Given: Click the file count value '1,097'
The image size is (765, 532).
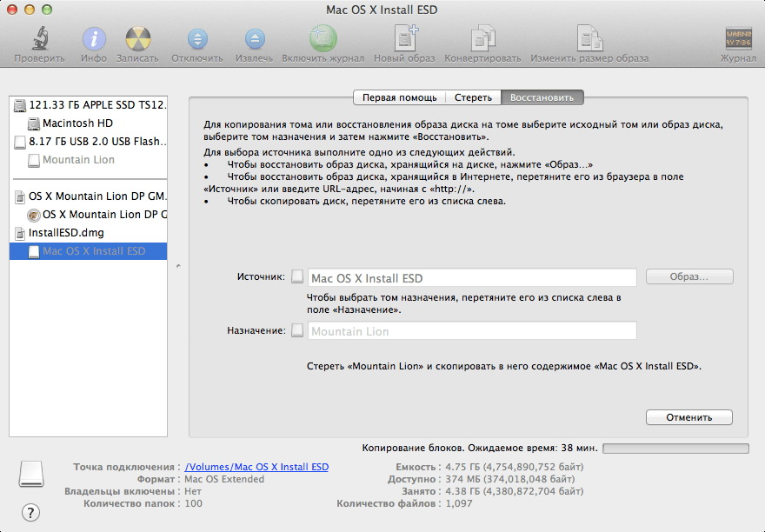Looking at the screenshot, I should click(x=459, y=503).
